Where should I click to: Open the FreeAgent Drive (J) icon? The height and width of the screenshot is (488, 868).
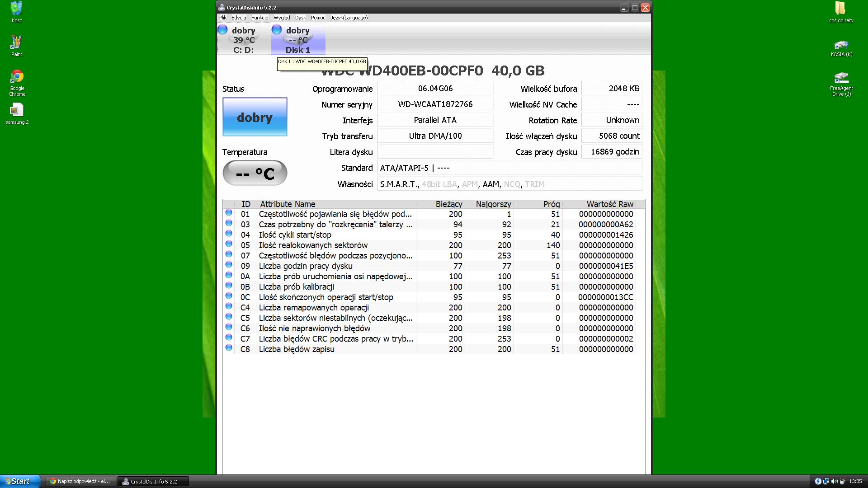841,84
